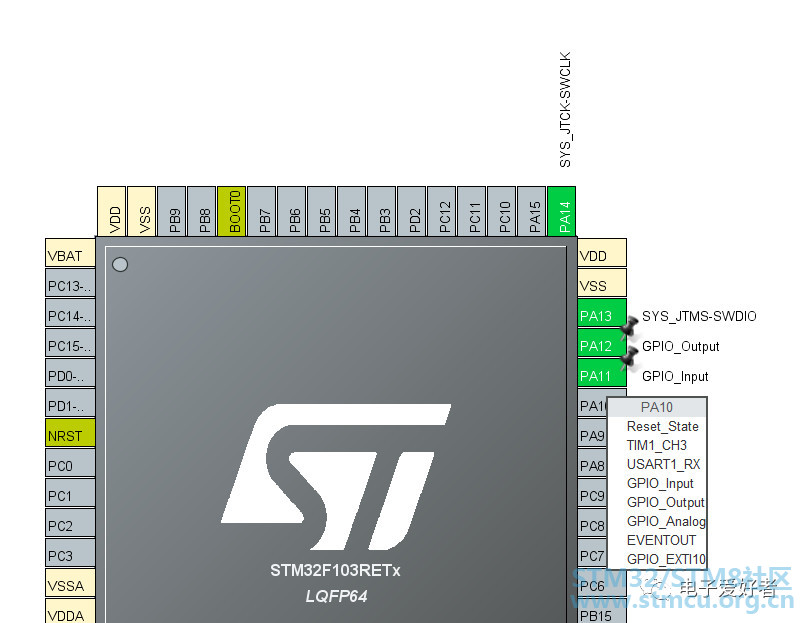Select the PC10 pin
Image resolution: width=803 pixels, height=623 pixels.
(502, 211)
